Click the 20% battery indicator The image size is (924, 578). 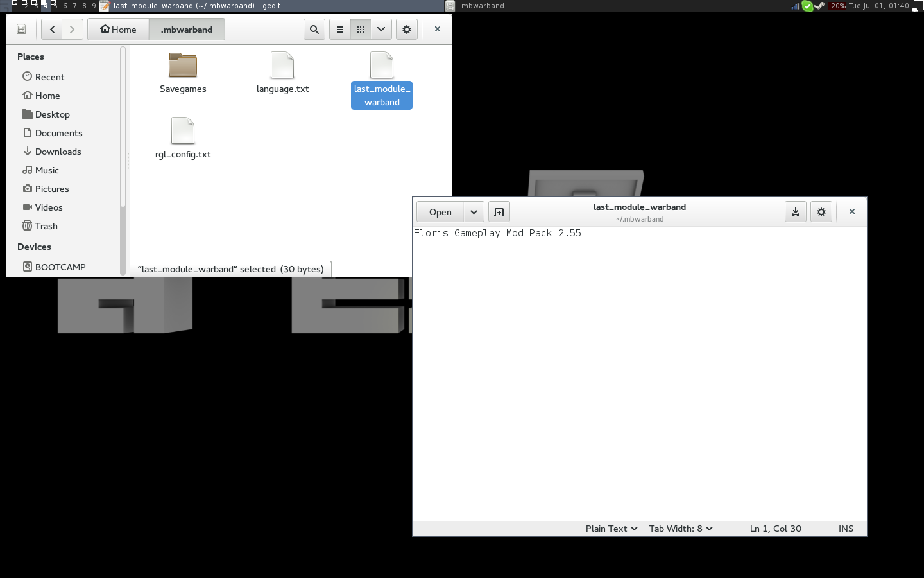tap(838, 6)
